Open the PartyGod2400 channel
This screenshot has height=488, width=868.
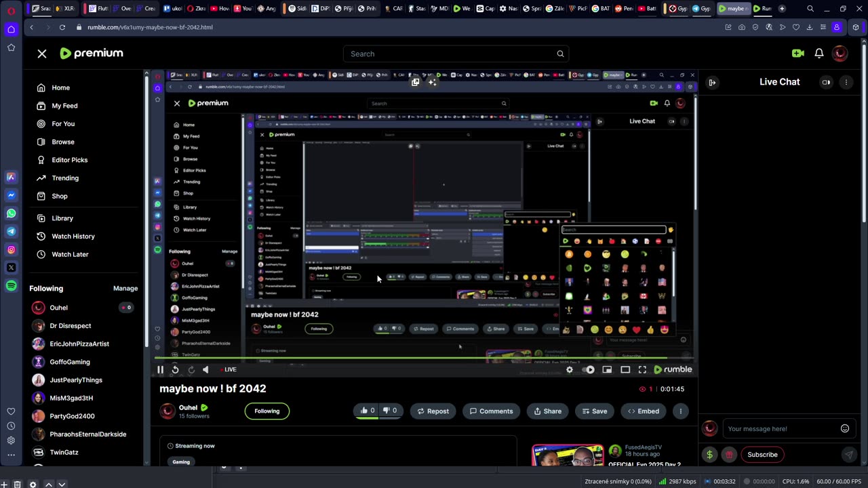coord(72,416)
